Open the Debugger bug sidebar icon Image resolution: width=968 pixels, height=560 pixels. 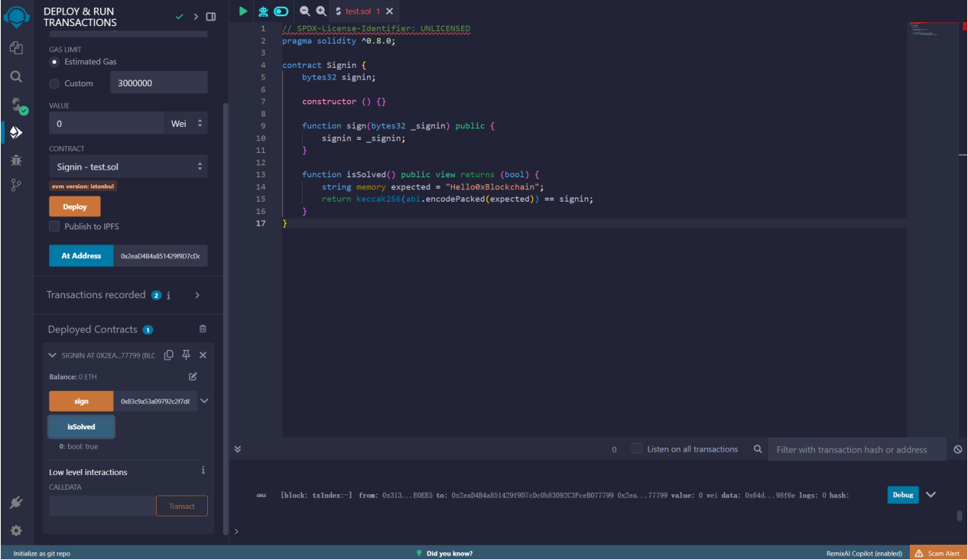16,160
